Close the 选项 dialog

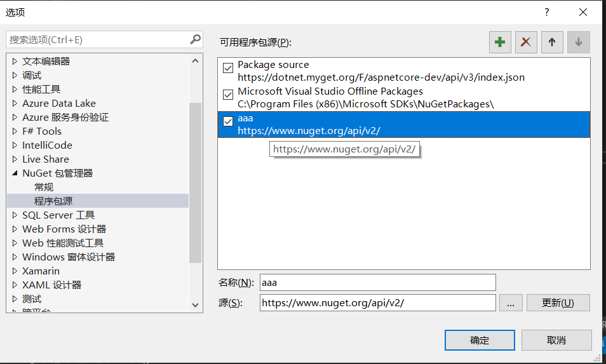[x=582, y=12]
